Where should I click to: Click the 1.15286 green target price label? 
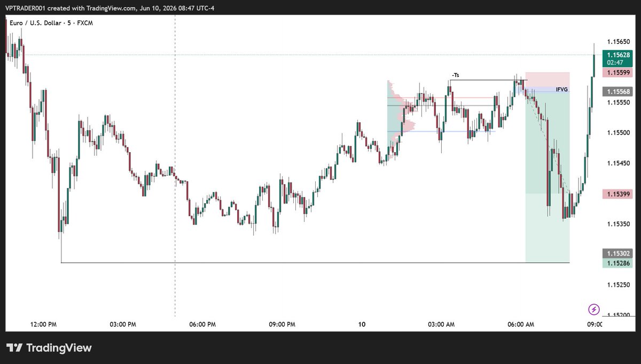tap(617, 263)
